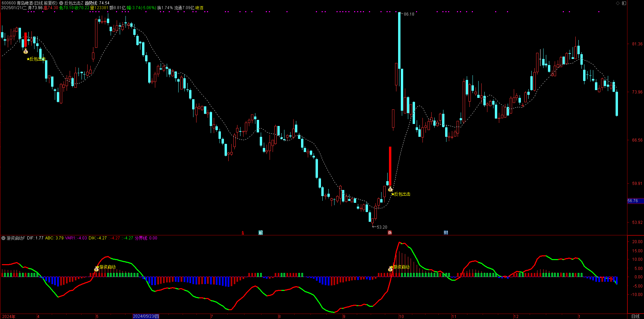Click the 财 event marker

coord(446,233)
